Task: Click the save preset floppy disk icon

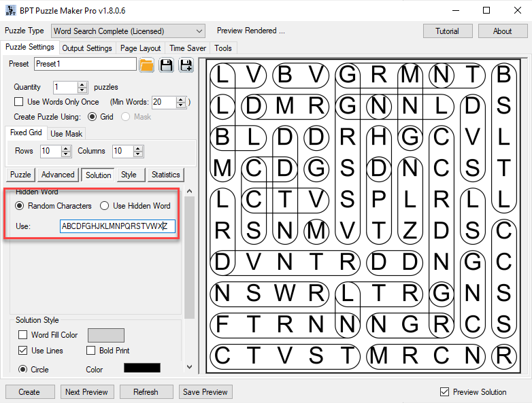Action: point(166,65)
